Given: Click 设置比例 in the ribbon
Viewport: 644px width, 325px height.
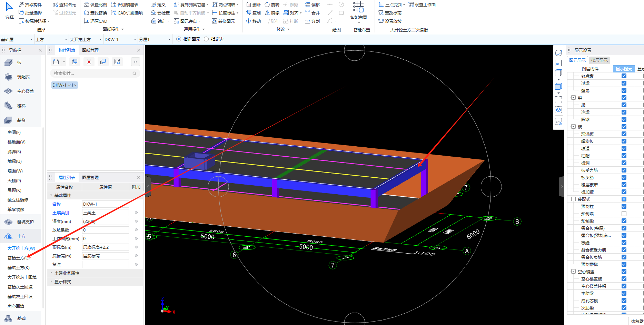Looking at the screenshot, I should 95,4.
